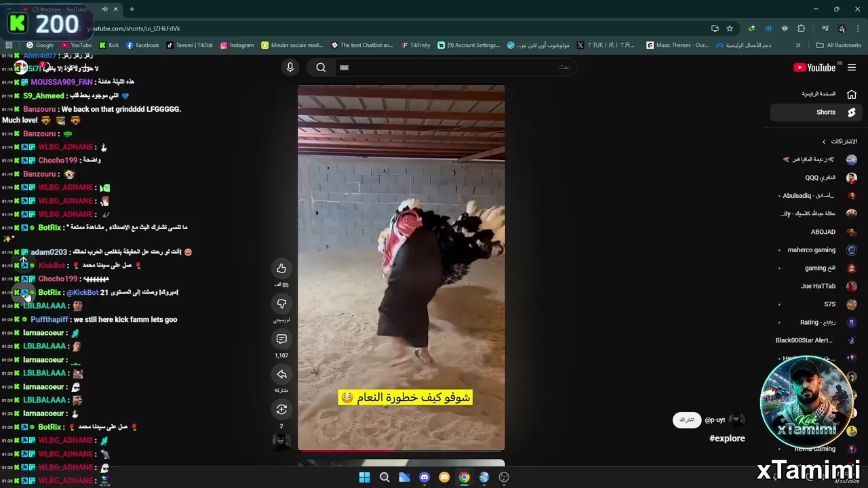The width and height of the screenshot is (868, 488).
Task: Bookmark this page with the star icon
Action: 730,28
